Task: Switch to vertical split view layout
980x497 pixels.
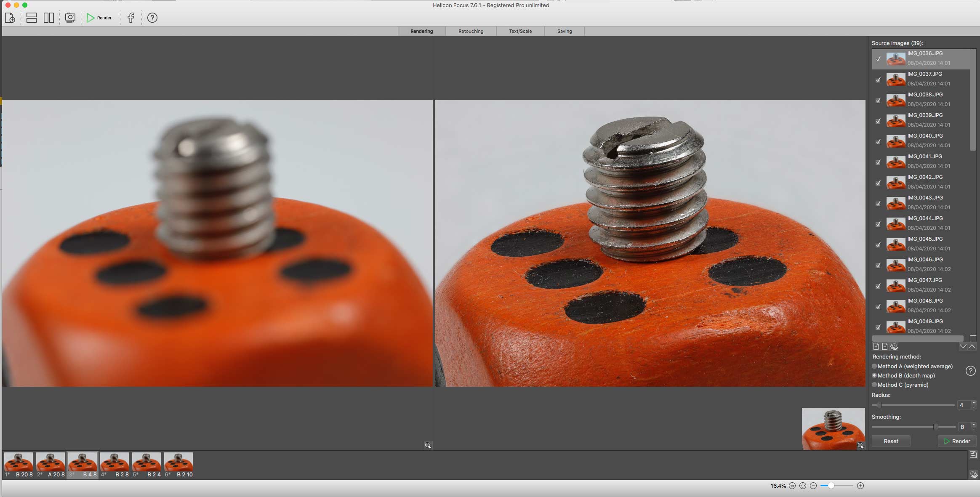Action: 49,18
